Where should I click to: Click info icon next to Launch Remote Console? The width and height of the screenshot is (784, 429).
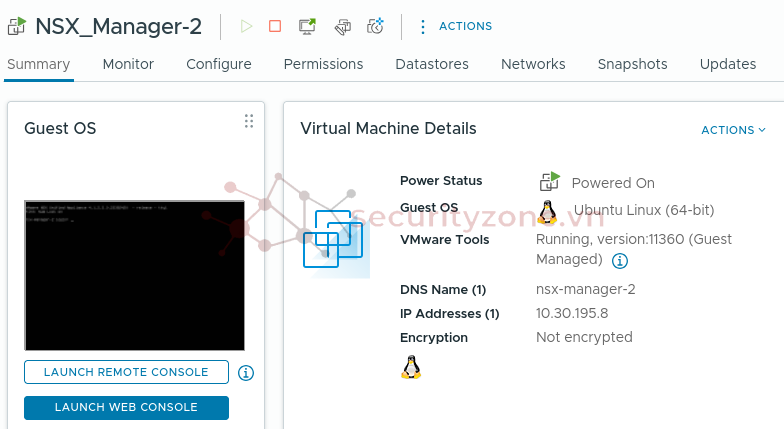(x=246, y=373)
